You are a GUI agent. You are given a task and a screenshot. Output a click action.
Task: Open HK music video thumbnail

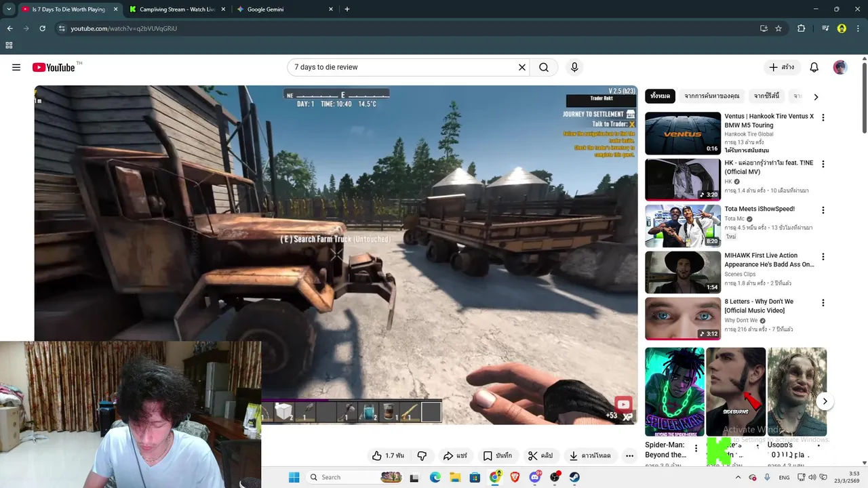[683, 180]
